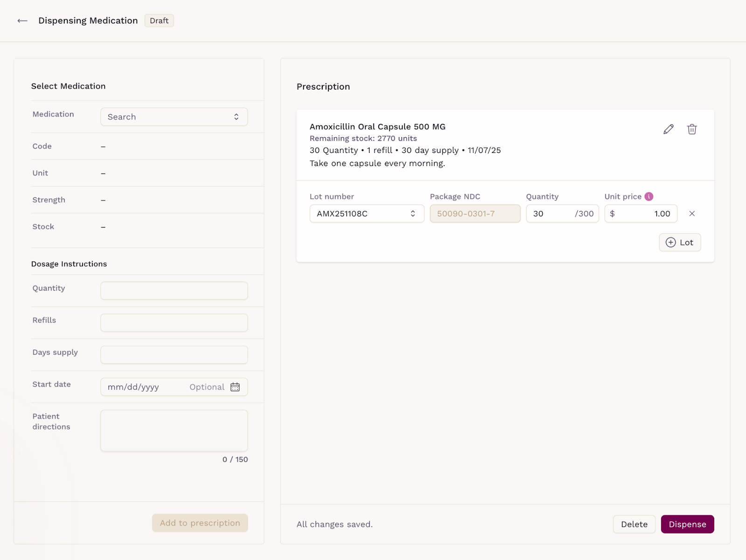The image size is (746, 560).
Task: Click the Stock row label
Action: [x=43, y=227]
